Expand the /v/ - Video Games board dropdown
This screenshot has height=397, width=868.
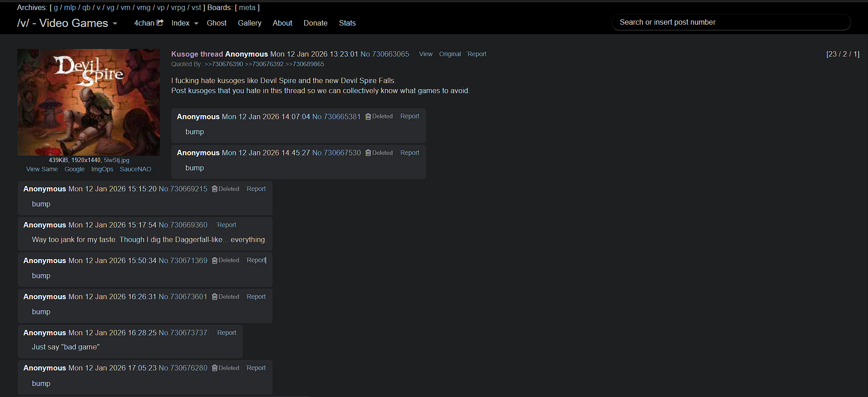67,23
